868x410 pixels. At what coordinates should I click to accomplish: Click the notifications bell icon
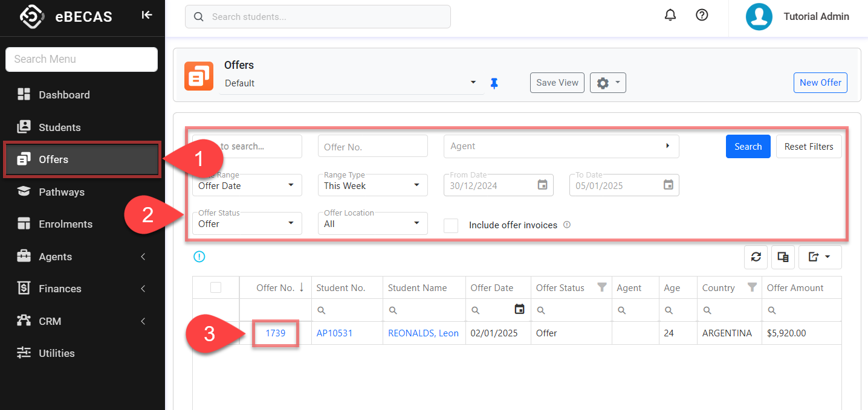coord(670,16)
